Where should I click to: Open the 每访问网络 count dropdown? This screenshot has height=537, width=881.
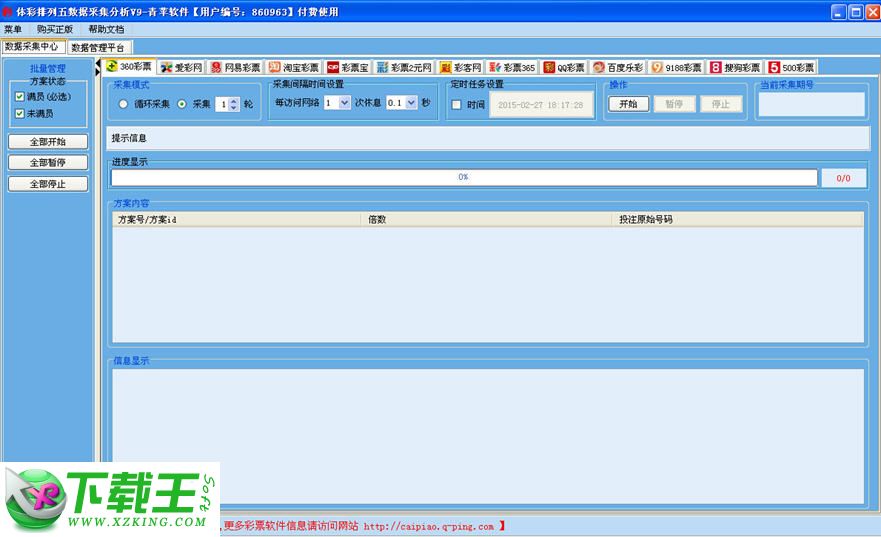click(x=344, y=102)
